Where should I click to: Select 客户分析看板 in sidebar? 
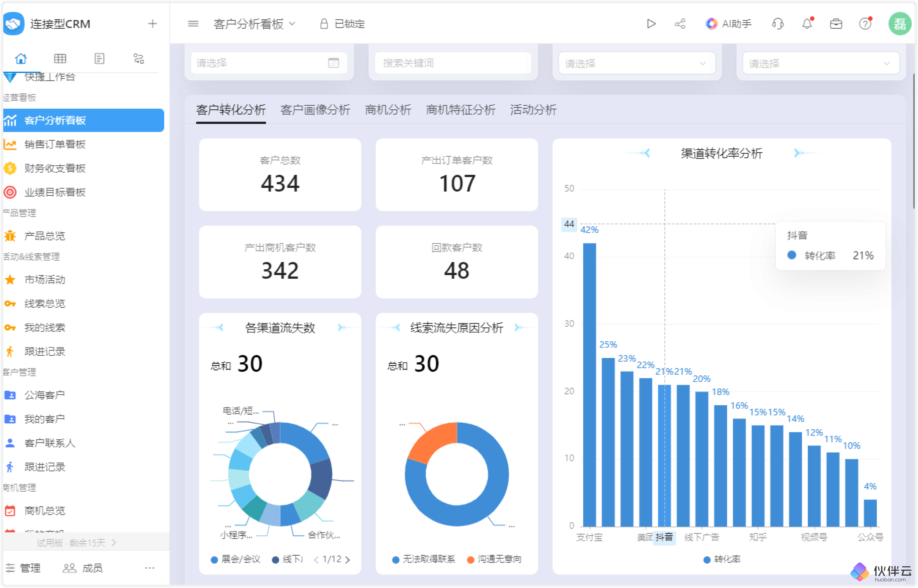click(84, 120)
